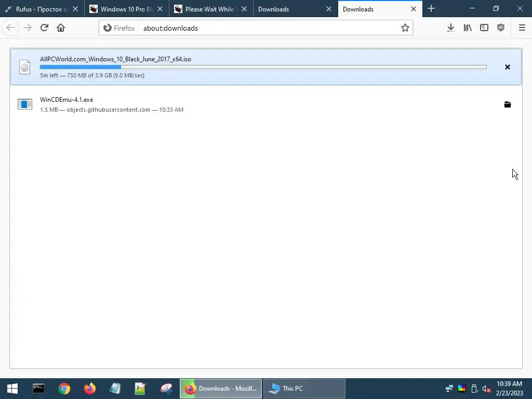This screenshot has height=399, width=532.
Task: Reload the current page
Action: (x=44, y=28)
